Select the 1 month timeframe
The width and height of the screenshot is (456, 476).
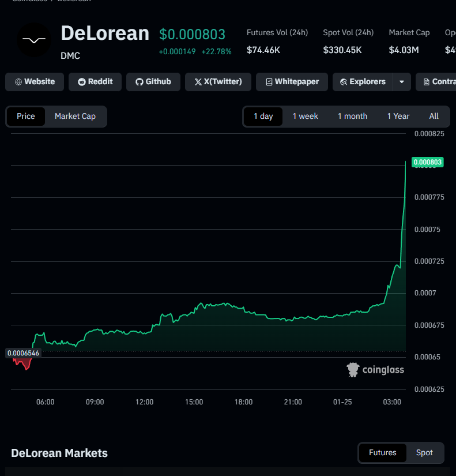353,117
